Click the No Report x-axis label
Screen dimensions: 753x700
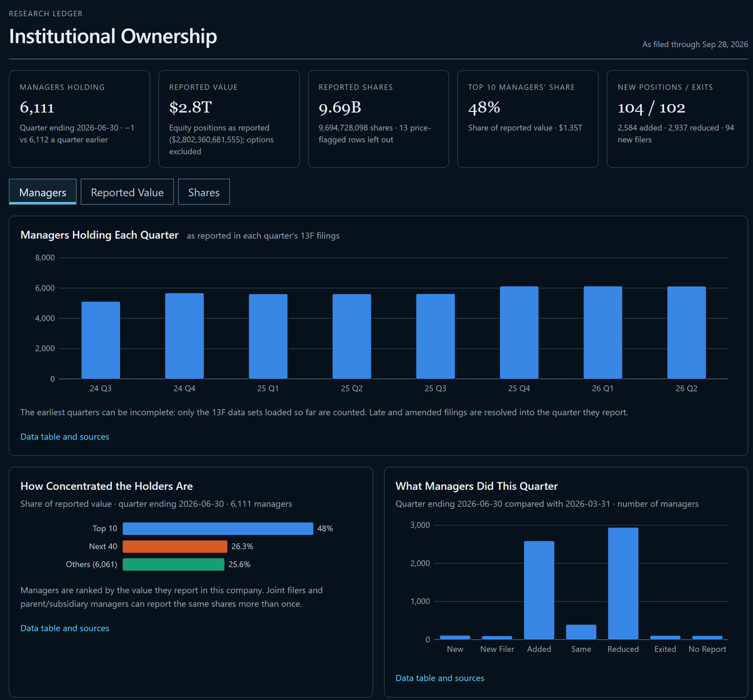707,649
